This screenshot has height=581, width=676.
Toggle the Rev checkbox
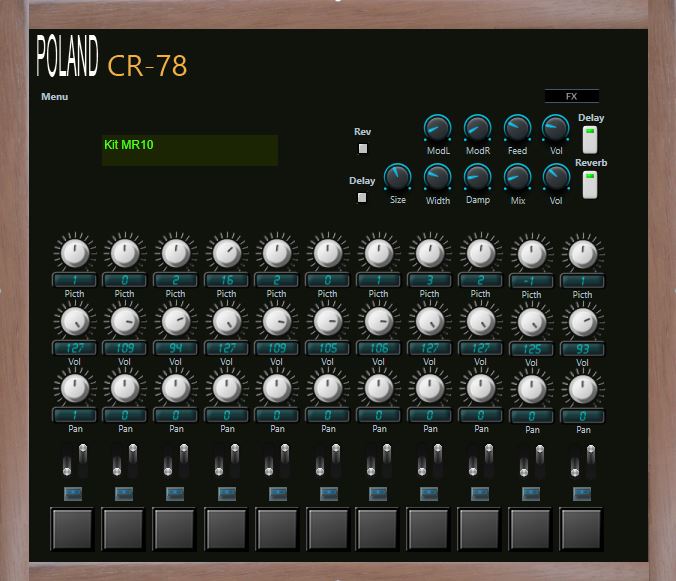pos(363,149)
